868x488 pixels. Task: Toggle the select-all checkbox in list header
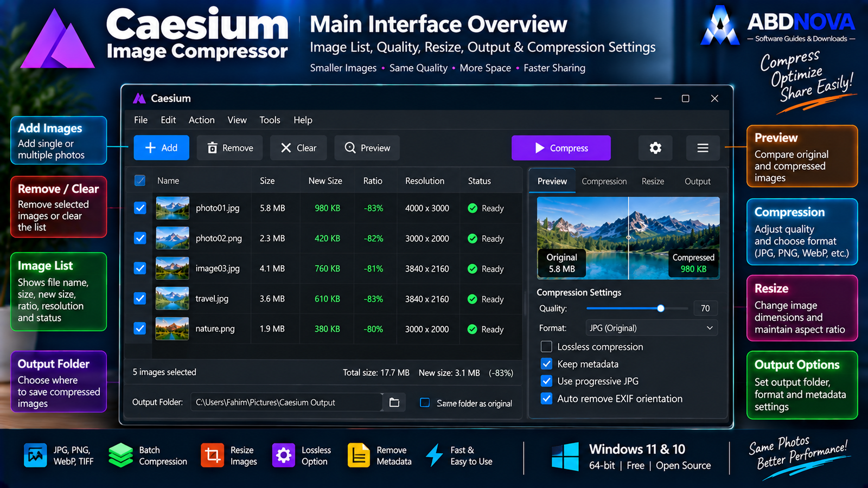point(140,181)
